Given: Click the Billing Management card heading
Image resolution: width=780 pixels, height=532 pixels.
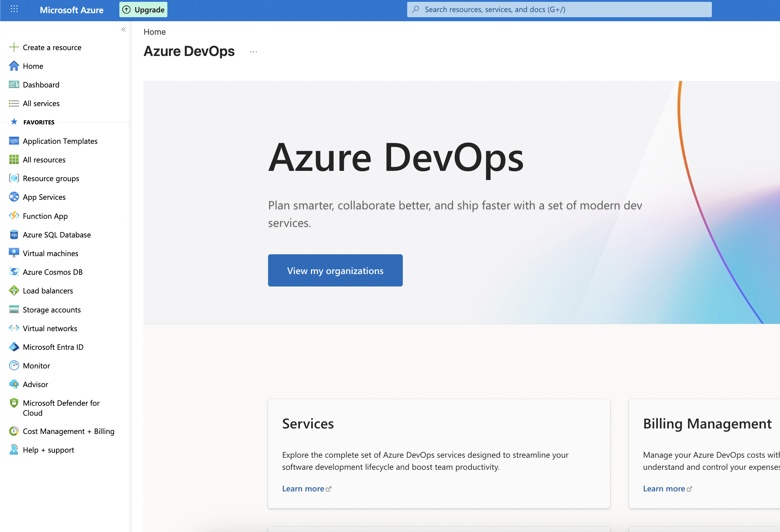Looking at the screenshot, I should [707, 423].
